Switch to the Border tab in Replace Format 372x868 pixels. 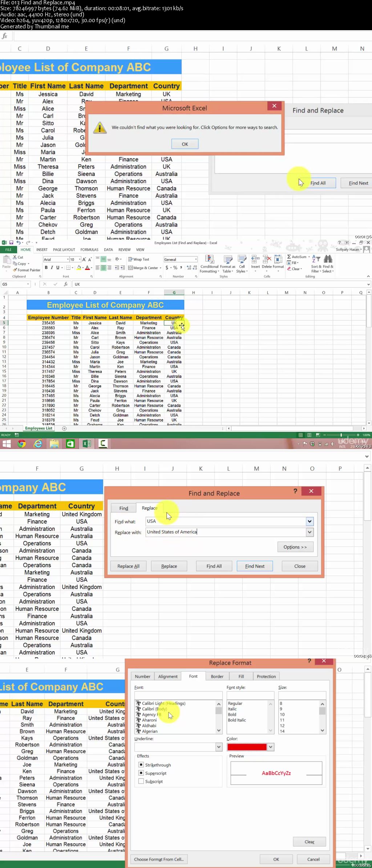click(217, 676)
